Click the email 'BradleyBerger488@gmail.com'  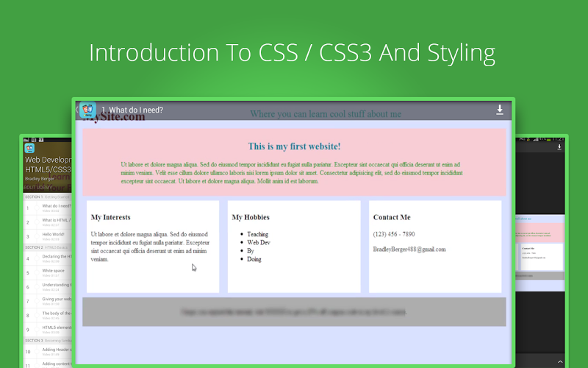[409, 249]
